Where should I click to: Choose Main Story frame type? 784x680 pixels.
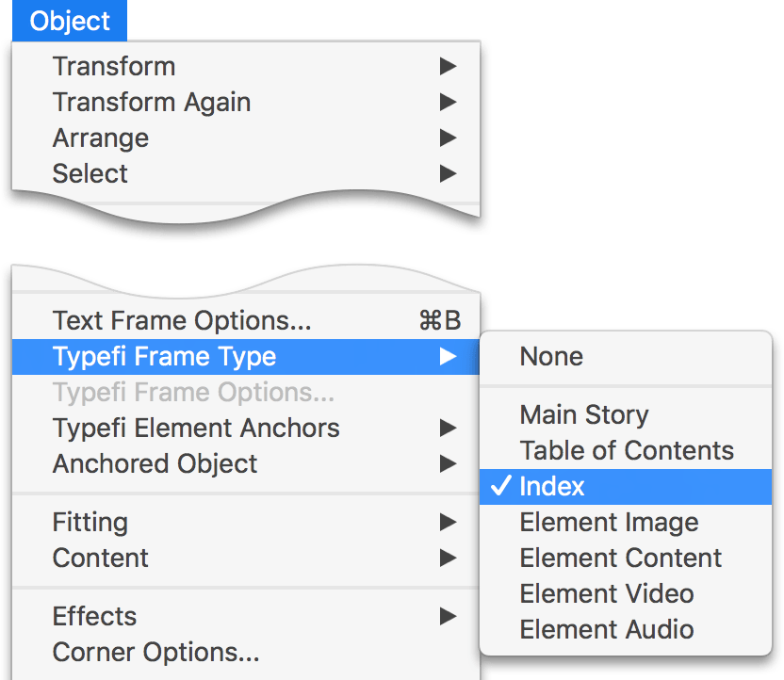point(584,414)
